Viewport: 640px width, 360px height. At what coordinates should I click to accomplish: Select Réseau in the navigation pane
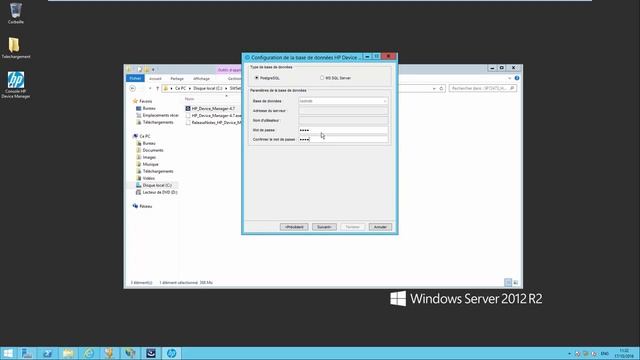pos(142,206)
